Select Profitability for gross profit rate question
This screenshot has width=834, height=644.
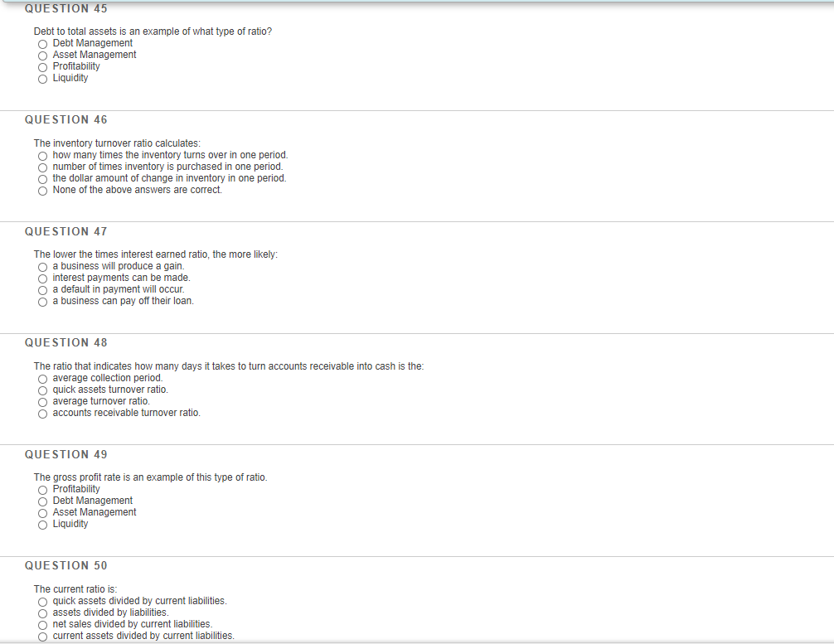[42, 491]
